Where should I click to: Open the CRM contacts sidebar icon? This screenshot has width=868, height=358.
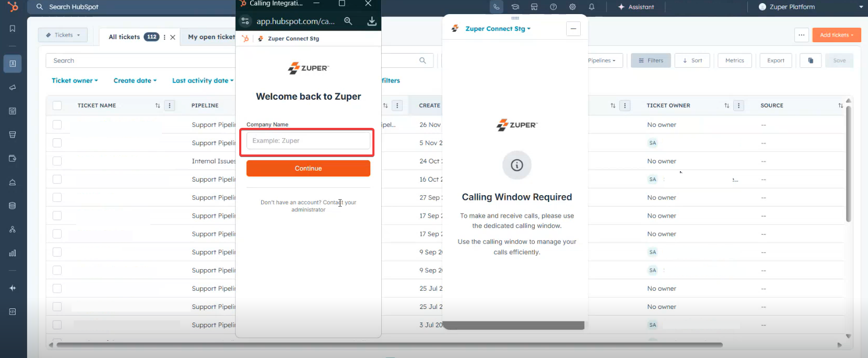(x=13, y=64)
